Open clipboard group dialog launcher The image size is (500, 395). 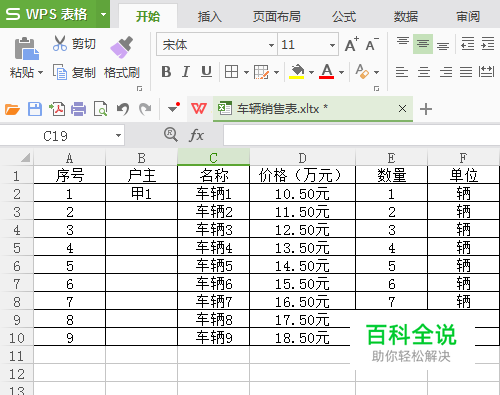point(139,88)
